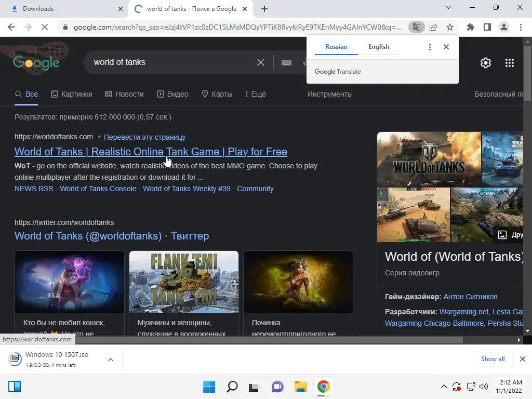Open volume control in tray
532x399 pixels.
[484, 387]
